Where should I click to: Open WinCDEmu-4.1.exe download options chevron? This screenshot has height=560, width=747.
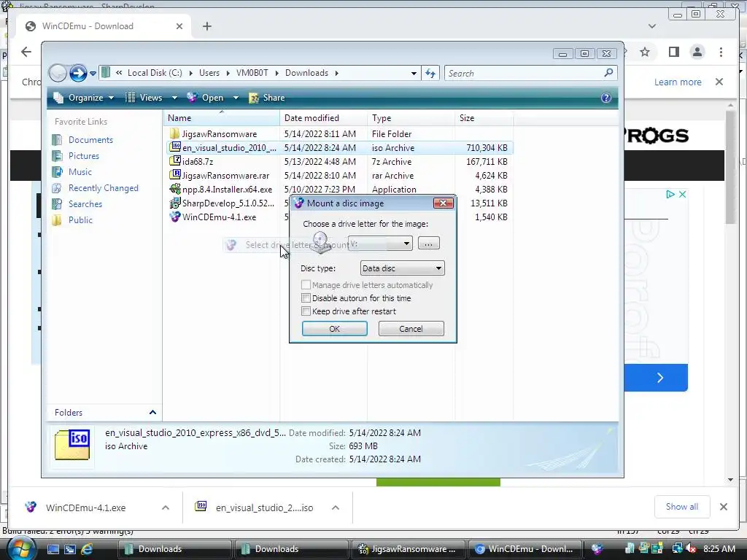point(166,507)
